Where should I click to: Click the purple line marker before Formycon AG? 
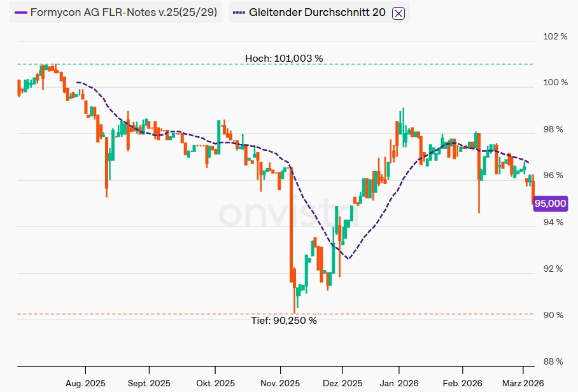[x=21, y=13]
